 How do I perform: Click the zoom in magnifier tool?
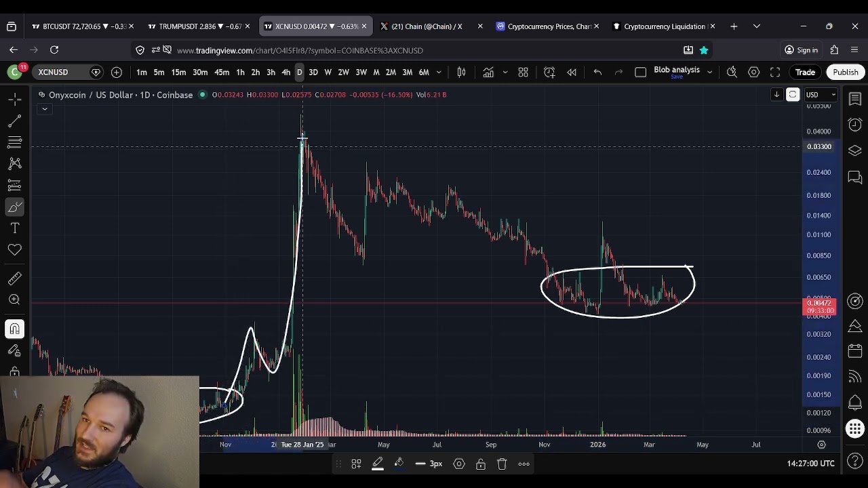tap(14, 300)
